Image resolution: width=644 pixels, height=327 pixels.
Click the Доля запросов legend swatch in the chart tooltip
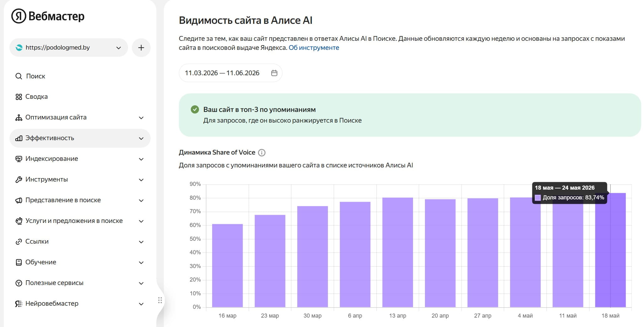[538, 198]
